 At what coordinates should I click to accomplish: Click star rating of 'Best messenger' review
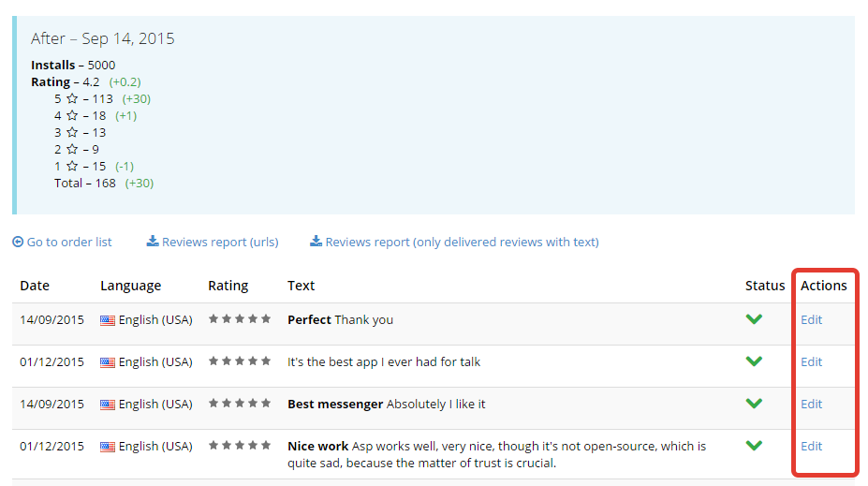coord(240,403)
